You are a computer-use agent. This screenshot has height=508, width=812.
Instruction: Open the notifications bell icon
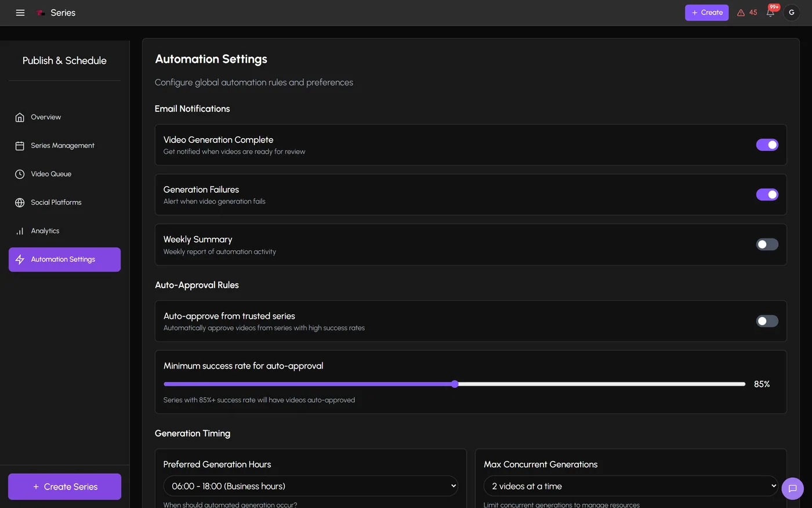(x=770, y=13)
